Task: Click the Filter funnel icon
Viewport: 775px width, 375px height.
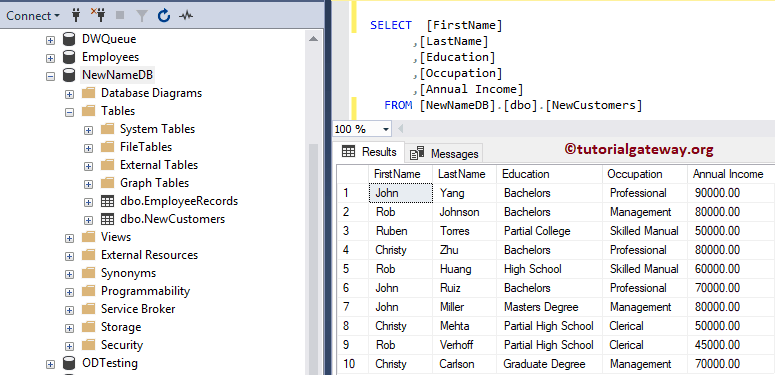Action: tap(142, 16)
